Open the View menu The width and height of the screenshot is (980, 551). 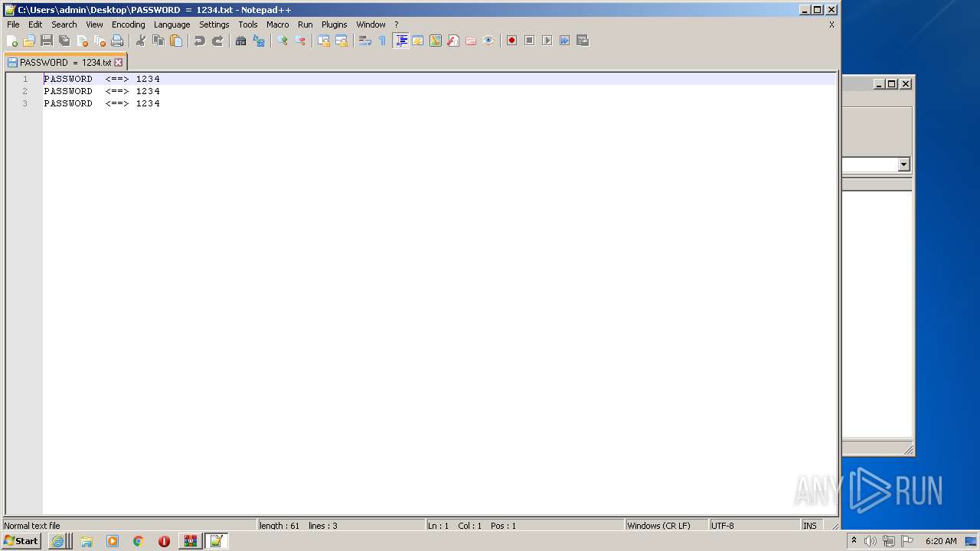[x=94, y=24]
